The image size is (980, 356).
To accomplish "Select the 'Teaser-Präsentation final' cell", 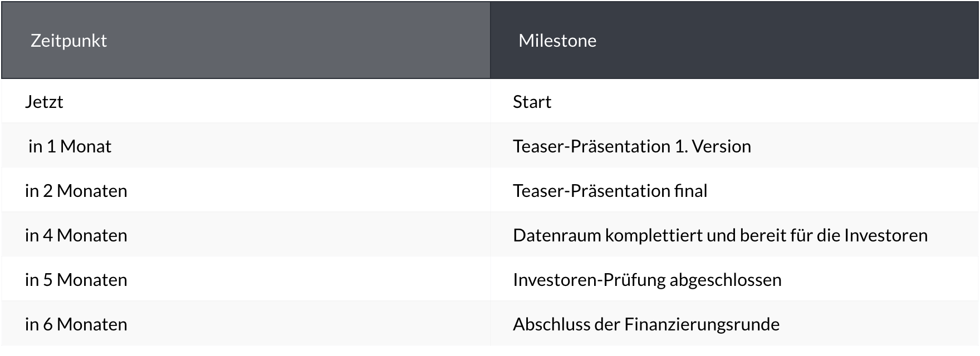I will (x=610, y=191).
